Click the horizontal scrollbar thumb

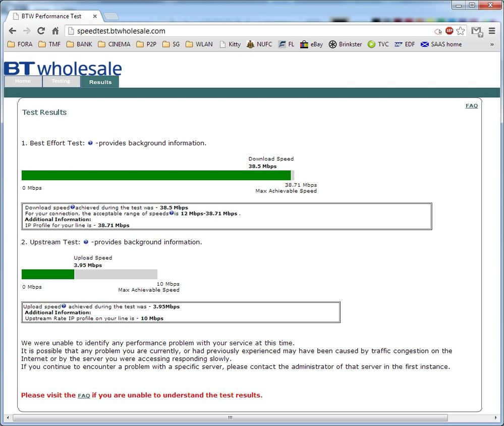pyautogui.click(x=230, y=417)
